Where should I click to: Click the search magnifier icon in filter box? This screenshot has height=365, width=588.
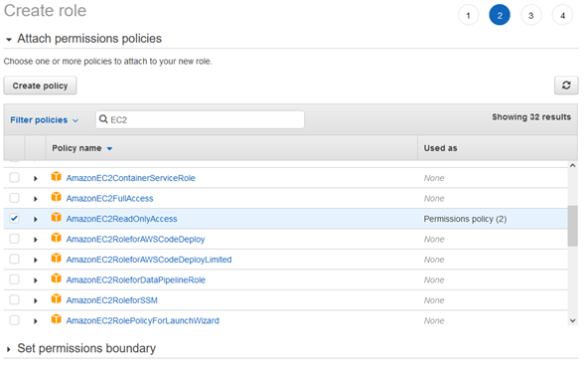[103, 119]
